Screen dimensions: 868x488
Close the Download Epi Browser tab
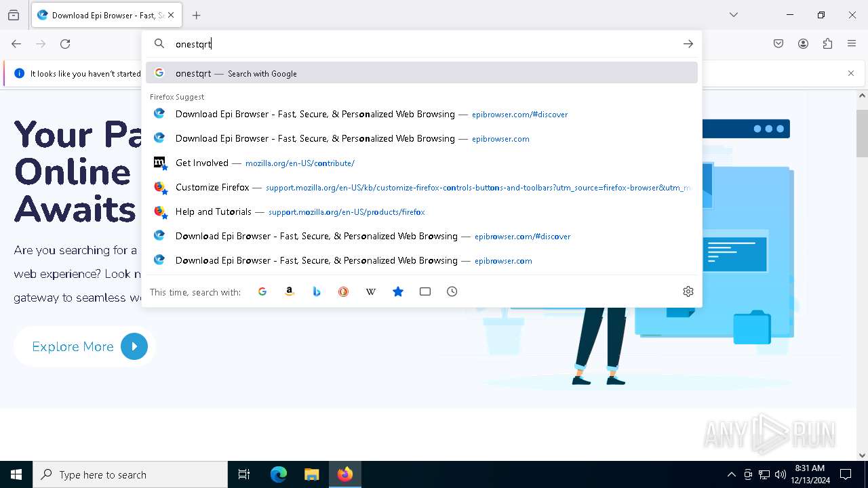[171, 15]
